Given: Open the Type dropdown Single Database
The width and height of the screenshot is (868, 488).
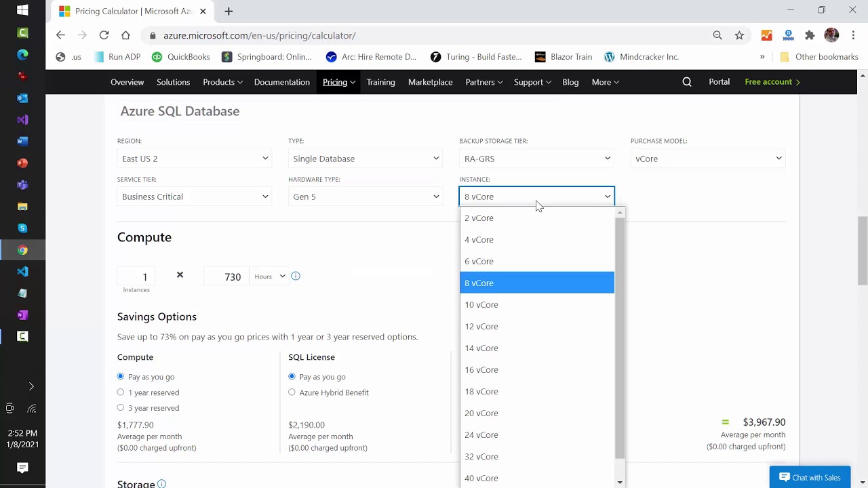Looking at the screenshot, I should tap(366, 159).
